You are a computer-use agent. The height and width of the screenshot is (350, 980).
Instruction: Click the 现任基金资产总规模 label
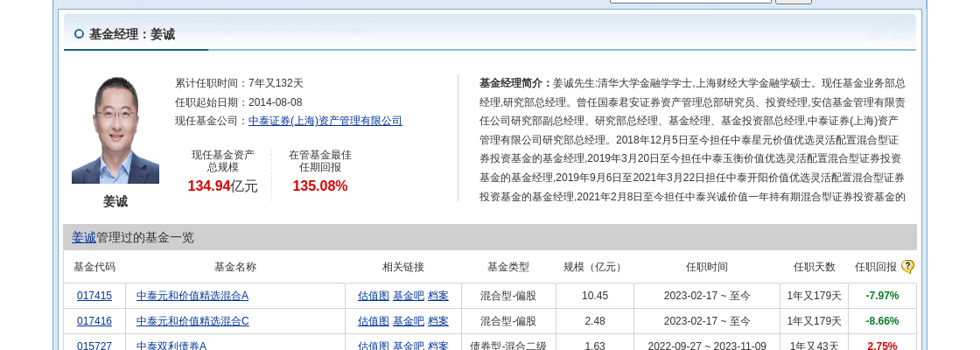pos(223,161)
